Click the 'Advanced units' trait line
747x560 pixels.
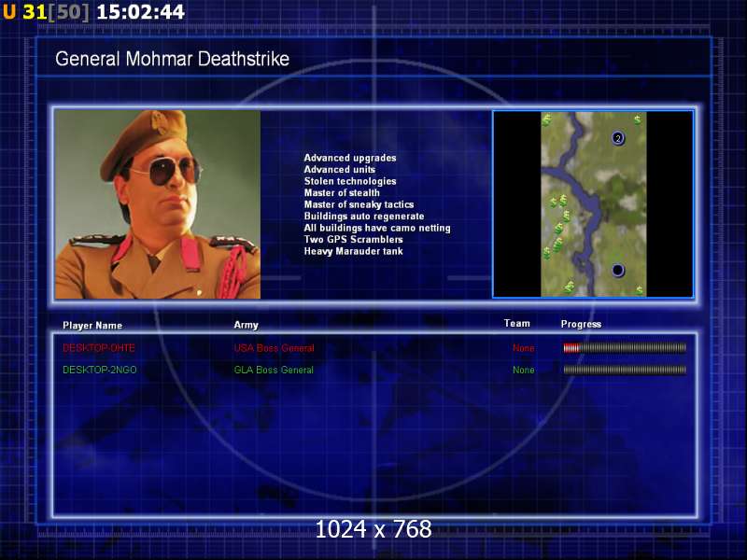point(340,170)
